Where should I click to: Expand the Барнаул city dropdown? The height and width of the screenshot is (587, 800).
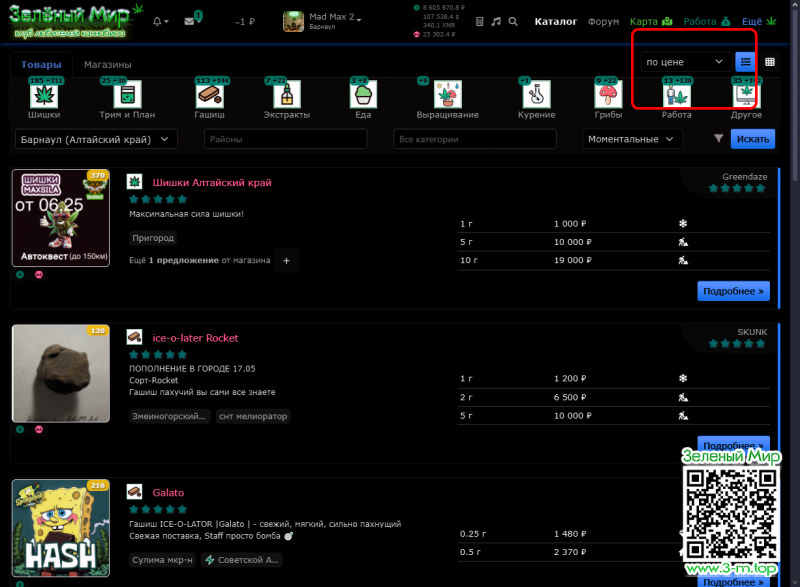tap(96, 139)
